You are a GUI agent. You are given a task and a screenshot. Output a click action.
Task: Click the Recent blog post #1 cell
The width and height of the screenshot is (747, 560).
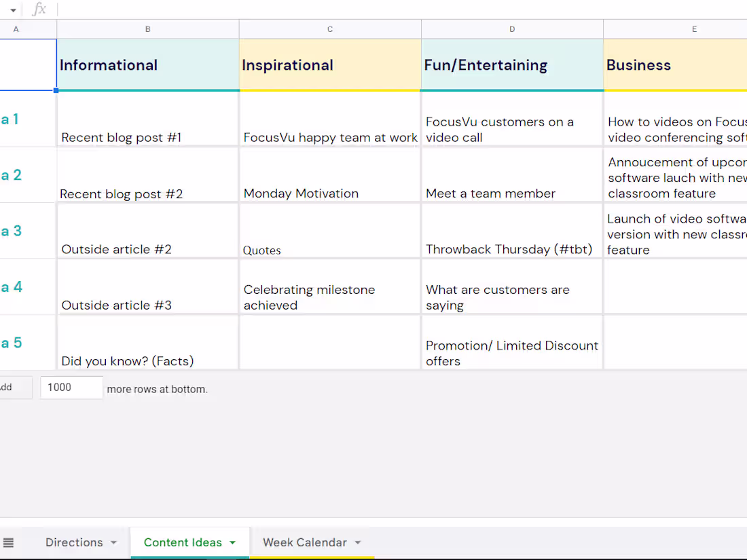[147, 119]
